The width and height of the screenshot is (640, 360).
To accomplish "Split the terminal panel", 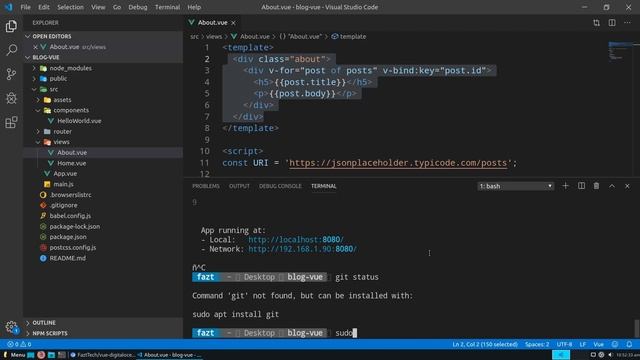I will point(581,186).
